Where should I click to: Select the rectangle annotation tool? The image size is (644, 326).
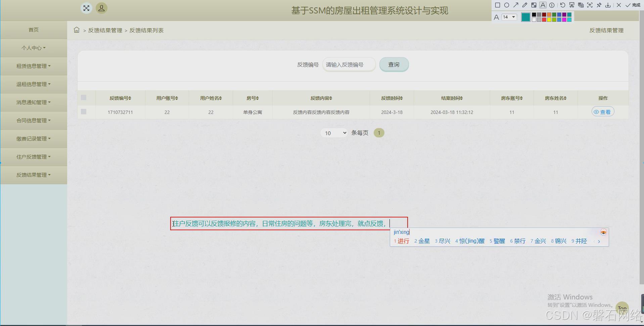pos(498,5)
